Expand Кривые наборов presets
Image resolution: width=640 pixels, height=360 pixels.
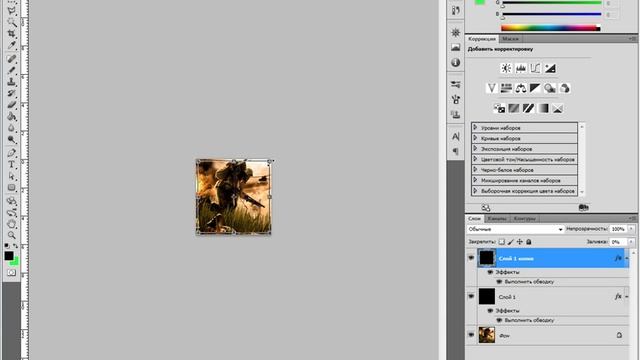(x=475, y=138)
